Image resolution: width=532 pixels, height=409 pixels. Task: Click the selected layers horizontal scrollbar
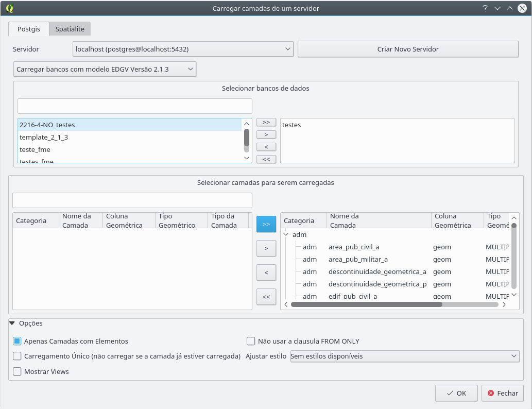(x=367, y=304)
